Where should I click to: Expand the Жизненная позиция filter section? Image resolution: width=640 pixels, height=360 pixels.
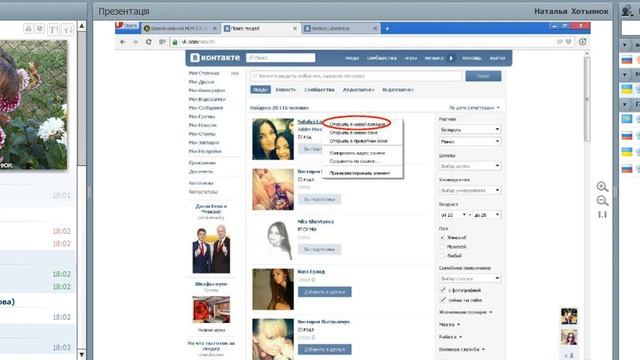(466, 312)
